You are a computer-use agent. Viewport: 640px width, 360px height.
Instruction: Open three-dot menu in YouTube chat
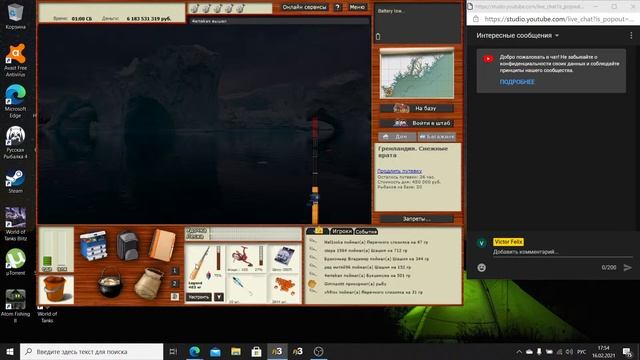pyautogui.click(x=631, y=36)
